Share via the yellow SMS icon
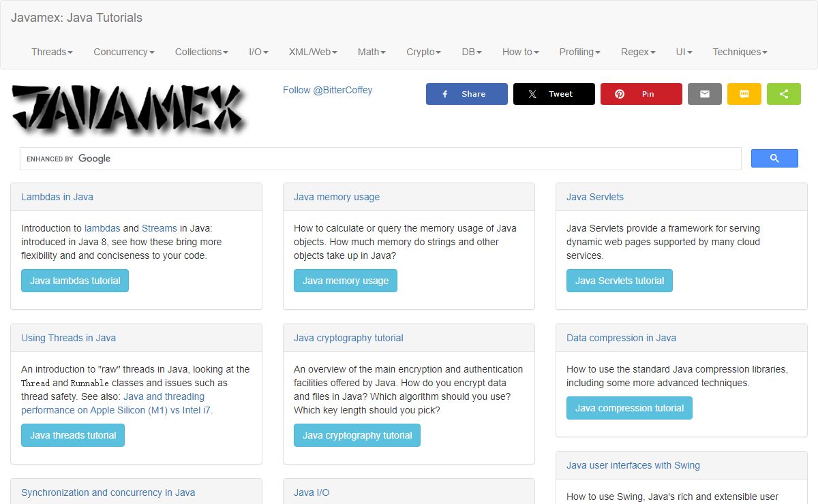This screenshot has width=818, height=504. tap(744, 94)
